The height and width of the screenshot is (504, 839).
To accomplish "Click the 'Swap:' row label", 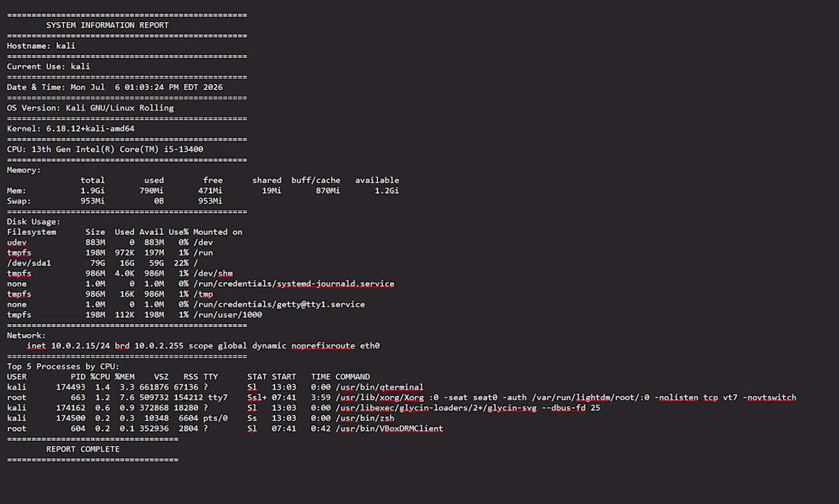I will pos(19,201).
